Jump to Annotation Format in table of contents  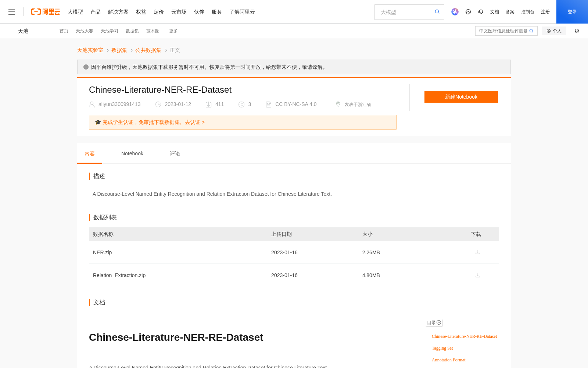point(449,360)
